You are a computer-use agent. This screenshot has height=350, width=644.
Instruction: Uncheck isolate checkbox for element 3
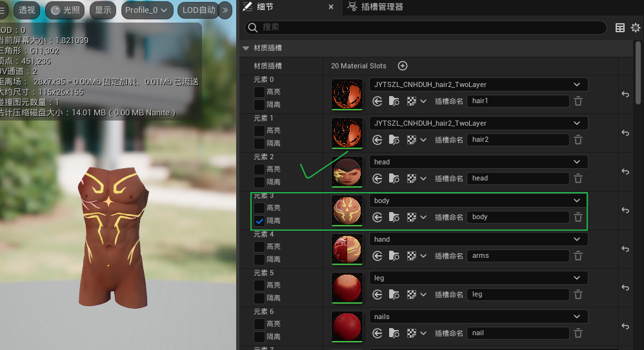click(x=259, y=220)
